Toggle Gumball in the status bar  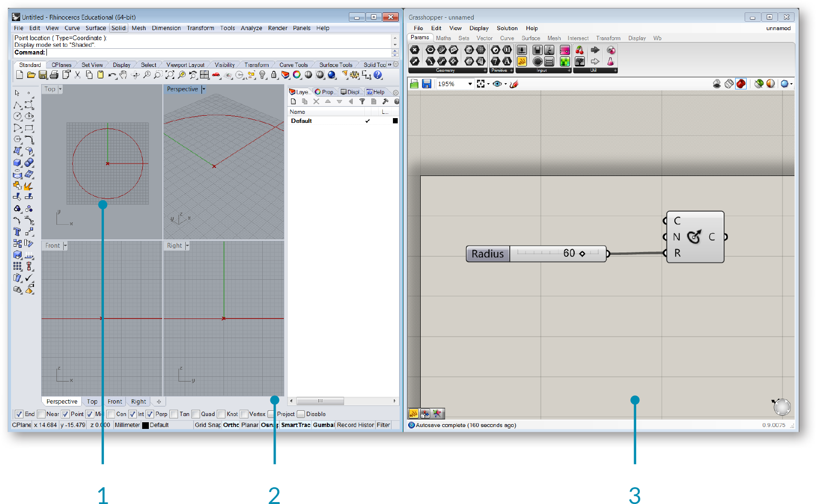pos(324,425)
